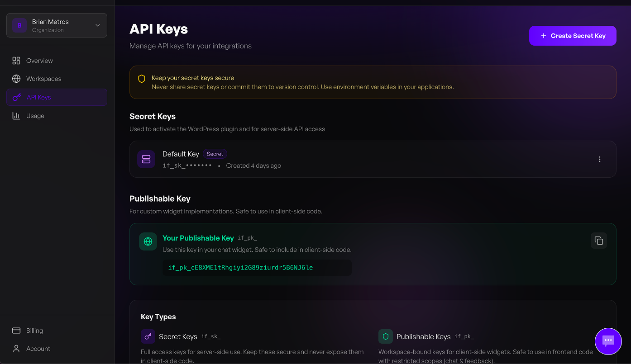The image size is (631, 364).
Task: Click the Default Key database icon
Action: pos(146,159)
